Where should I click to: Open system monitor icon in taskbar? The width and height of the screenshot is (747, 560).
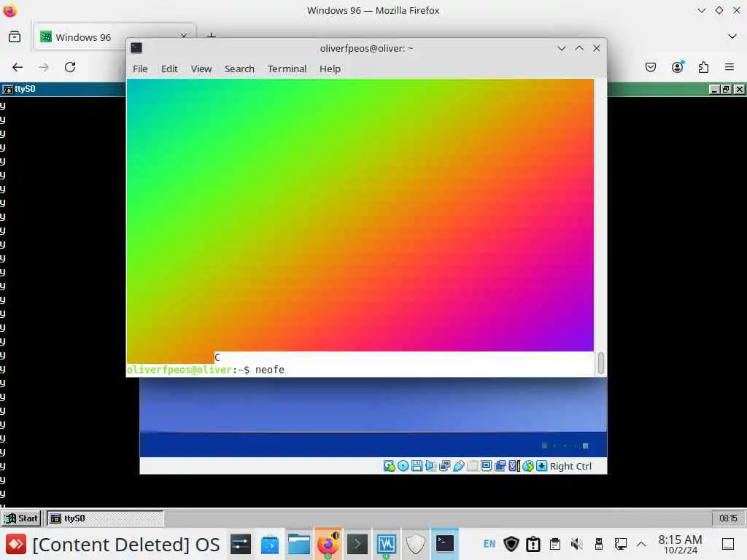387,544
